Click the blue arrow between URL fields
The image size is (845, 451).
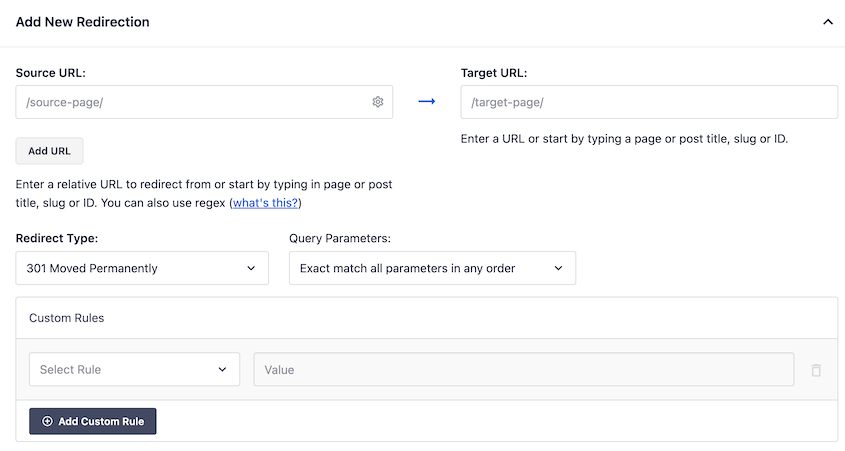pos(427,101)
